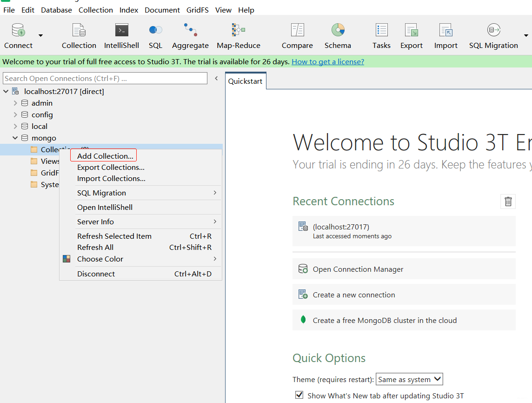
Task: Focus the Search Open Connections field
Action: (105, 78)
